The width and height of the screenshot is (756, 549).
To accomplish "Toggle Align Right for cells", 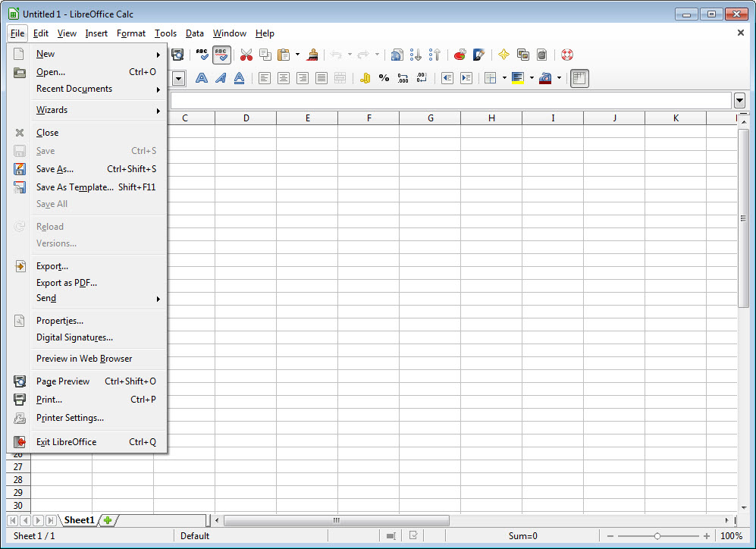I will click(303, 78).
